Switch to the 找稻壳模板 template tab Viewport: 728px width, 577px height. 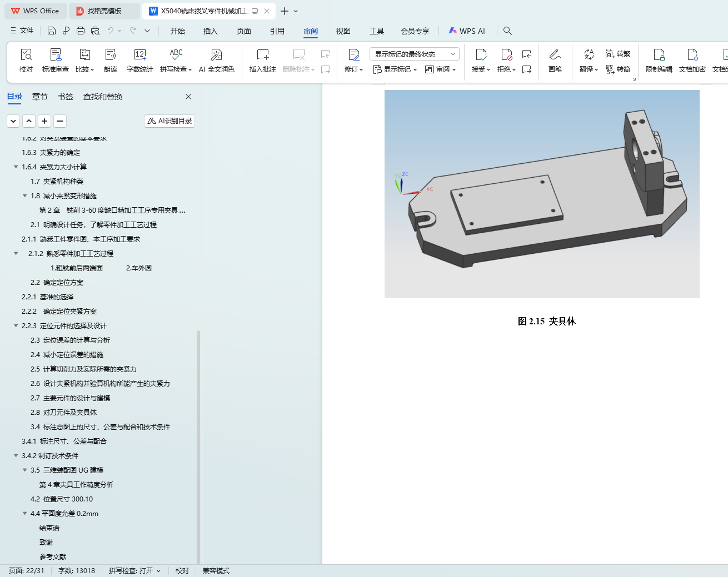click(x=104, y=11)
